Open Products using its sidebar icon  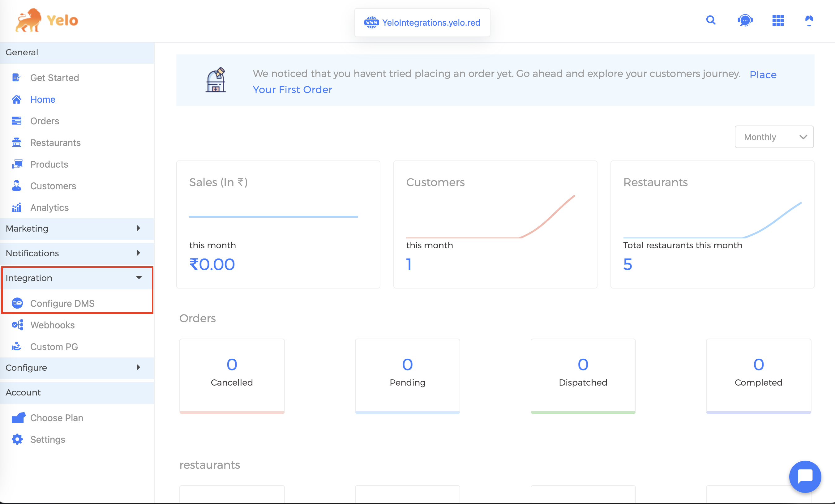tap(17, 164)
